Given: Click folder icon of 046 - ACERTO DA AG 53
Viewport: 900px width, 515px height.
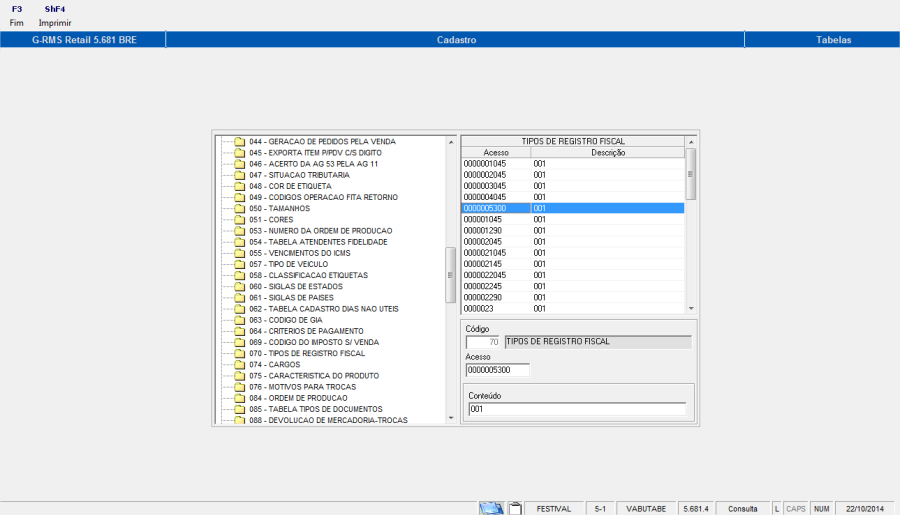Looking at the screenshot, I should click(x=240, y=164).
